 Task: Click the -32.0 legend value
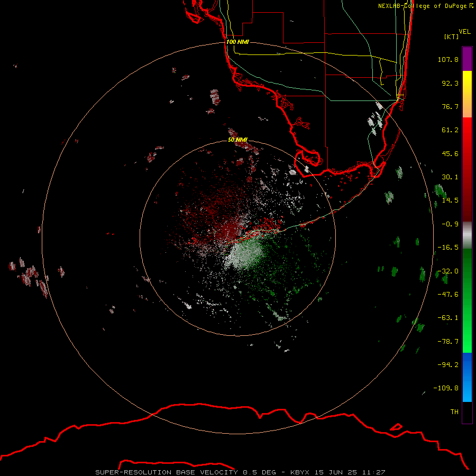tap(448, 271)
